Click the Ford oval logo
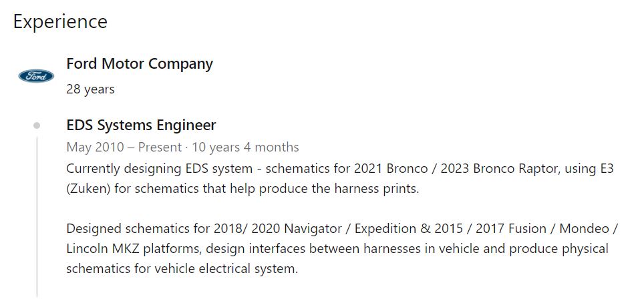644x299 pixels. pyautogui.click(x=36, y=76)
